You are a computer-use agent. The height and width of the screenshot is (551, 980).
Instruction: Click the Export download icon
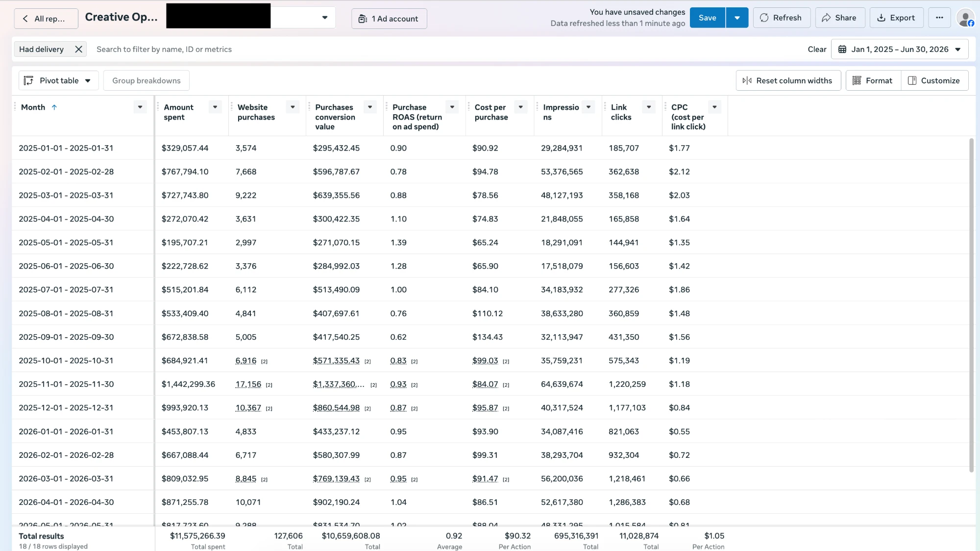881,18
